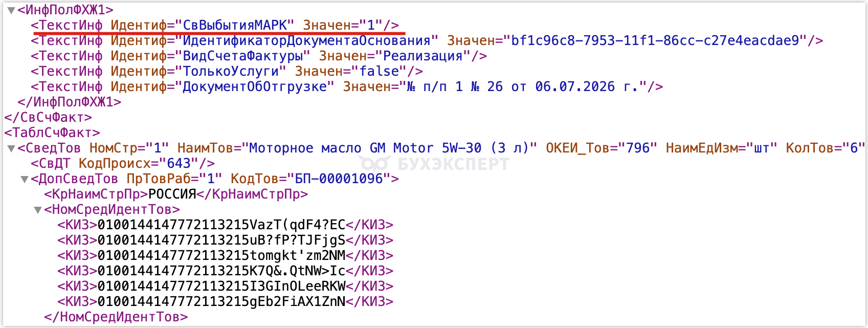This screenshot has width=868, height=328.
Task: Collapse the ДопСведТов node triangle
Action: tap(24, 179)
